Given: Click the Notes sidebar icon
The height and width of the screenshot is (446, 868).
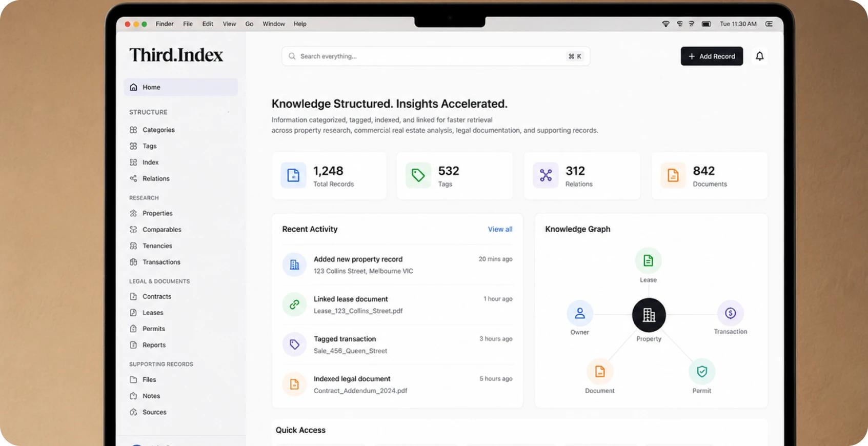Looking at the screenshot, I should (x=133, y=396).
